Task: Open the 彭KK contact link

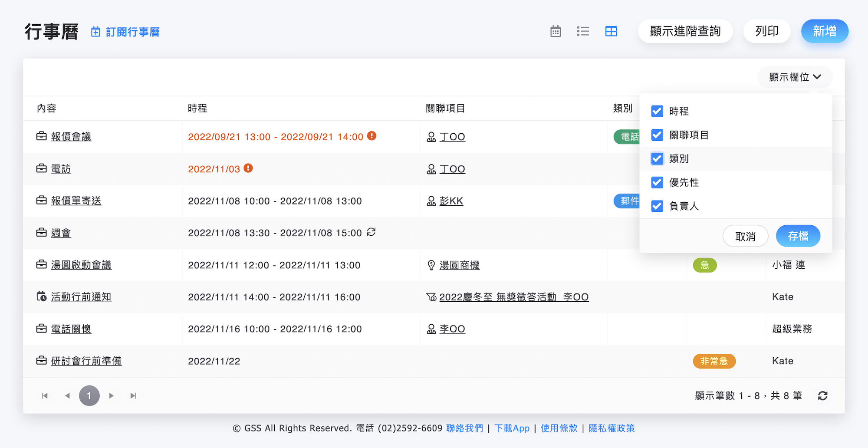Action: [x=451, y=201]
